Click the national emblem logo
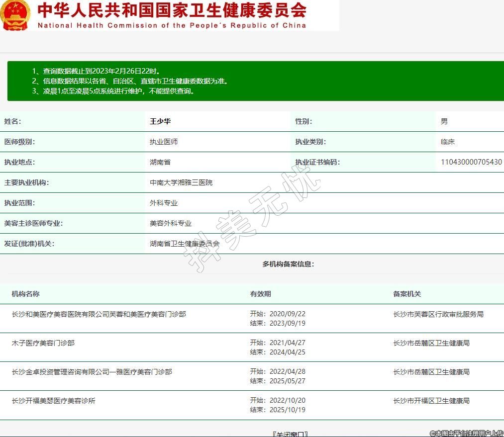The height and width of the screenshot is (437, 504). coord(14,15)
